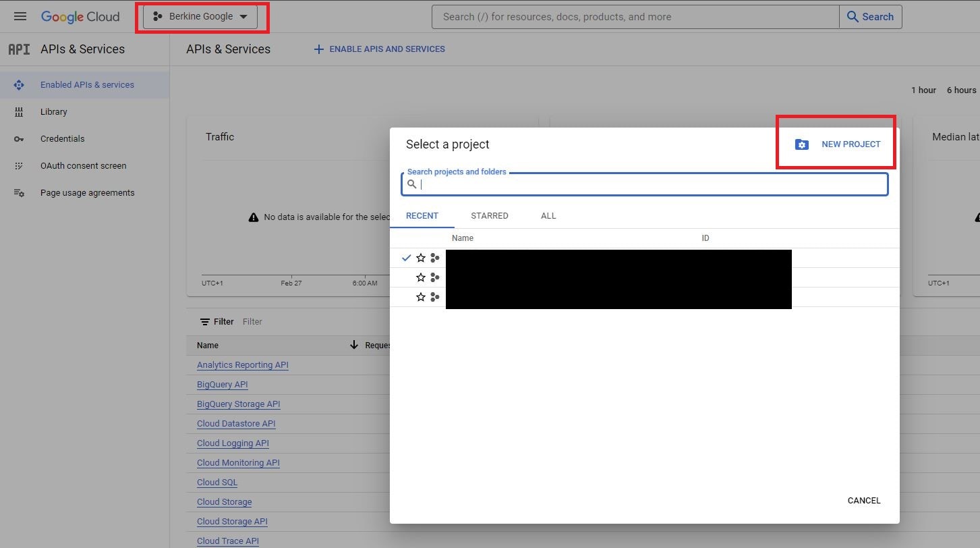Click Enable APIs and Services button
This screenshot has width=980, height=548.
(x=379, y=49)
